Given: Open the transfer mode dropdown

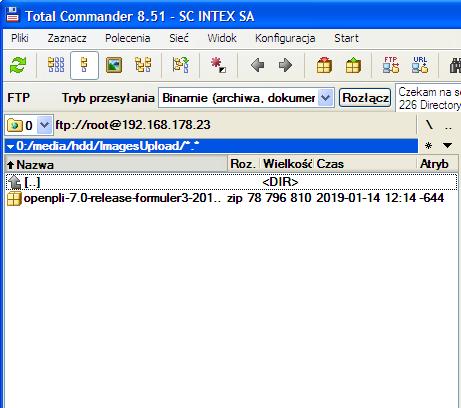Looking at the screenshot, I should tap(325, 98).
